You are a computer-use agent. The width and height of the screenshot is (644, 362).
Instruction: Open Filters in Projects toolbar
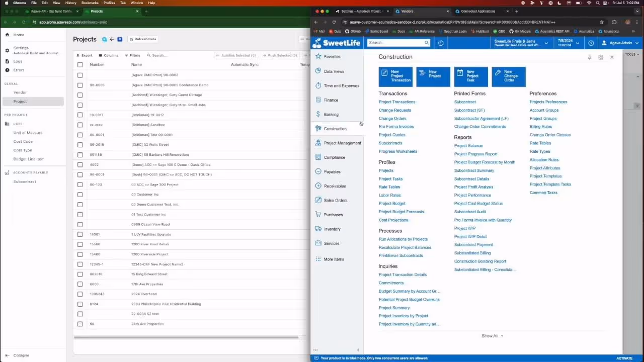(132, 55)
